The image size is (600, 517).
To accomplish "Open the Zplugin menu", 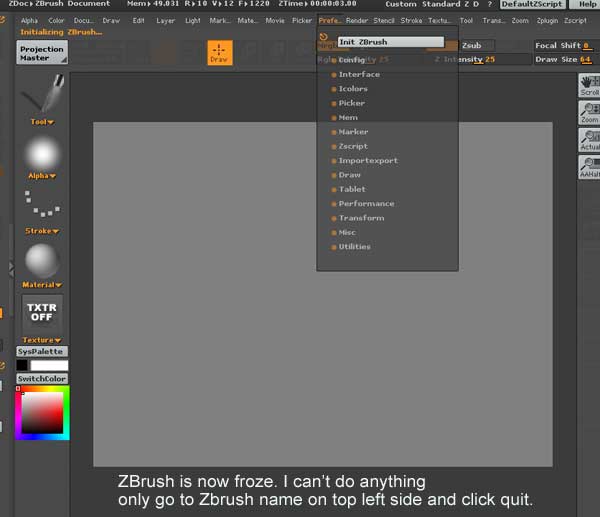I will click(547, 21).
